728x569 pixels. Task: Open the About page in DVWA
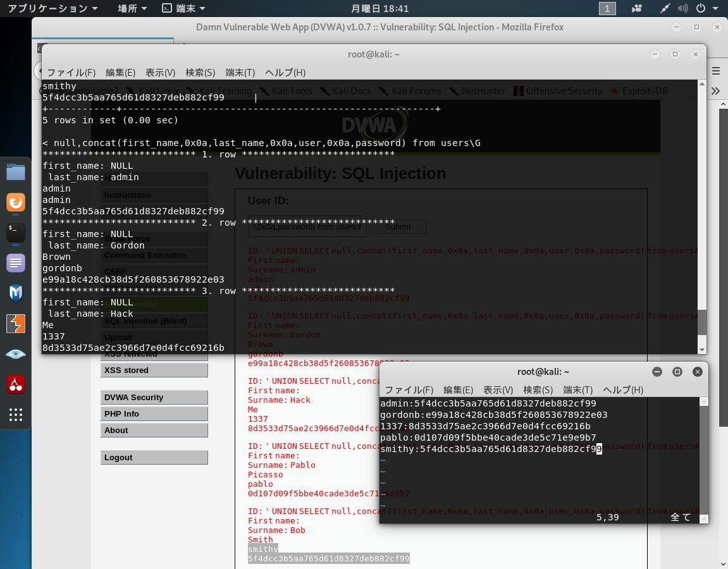coord(154,431)
